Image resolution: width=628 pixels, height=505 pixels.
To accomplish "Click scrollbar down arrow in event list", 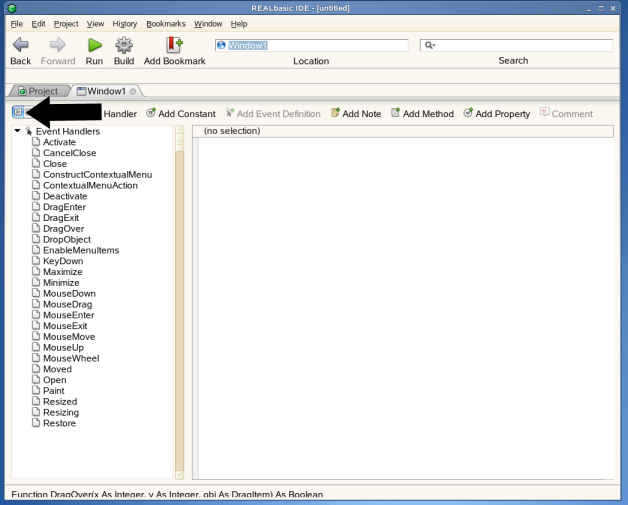I will 179,475.
